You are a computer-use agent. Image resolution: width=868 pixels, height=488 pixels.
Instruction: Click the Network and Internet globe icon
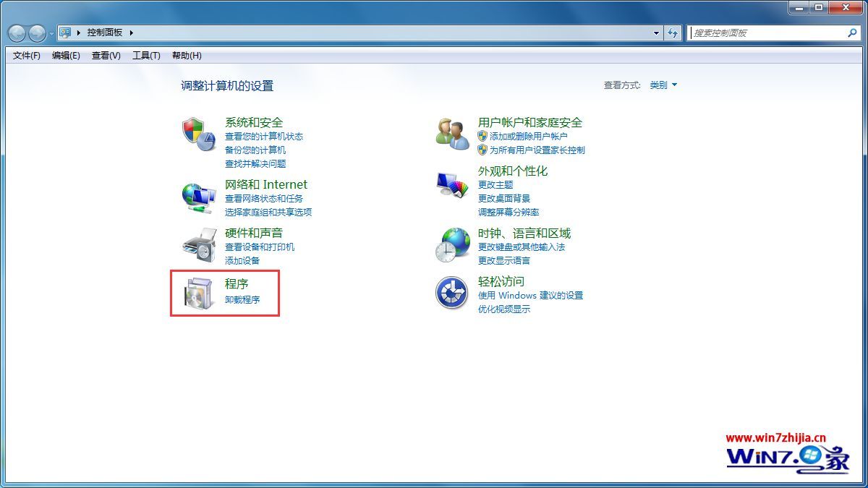(x=198, y=197)
